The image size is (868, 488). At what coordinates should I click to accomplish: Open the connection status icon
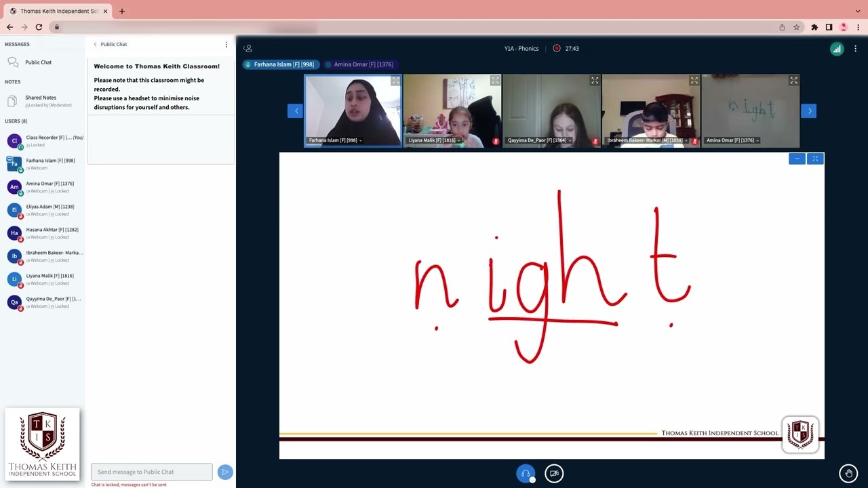837,49
